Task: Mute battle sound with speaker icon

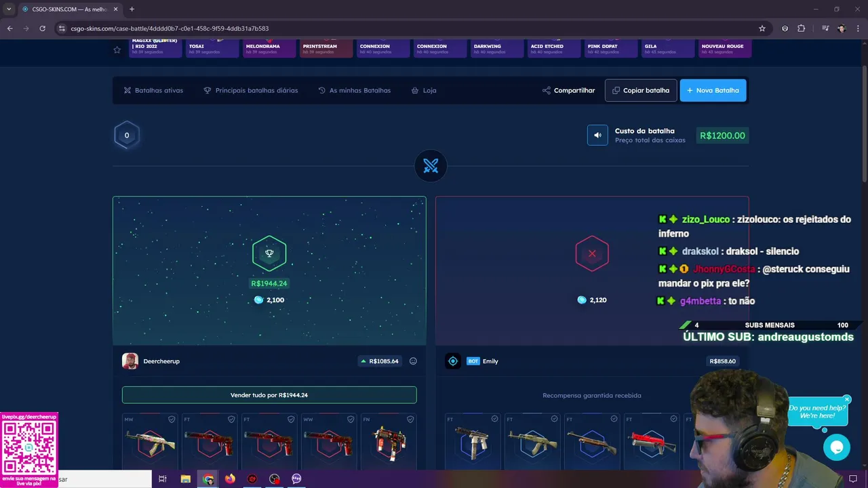Action: pyautogui.click(x=597, y=135)
